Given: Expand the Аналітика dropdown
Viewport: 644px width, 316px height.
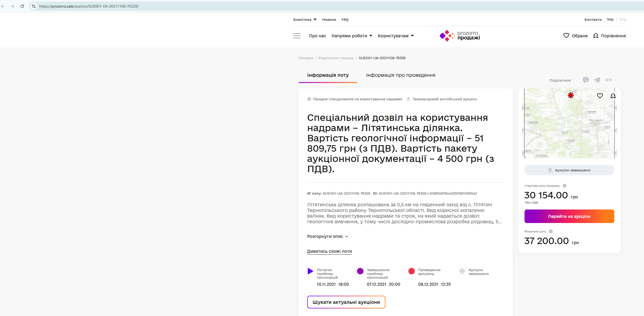Looking at the screenshot, I should pos(305,19).
